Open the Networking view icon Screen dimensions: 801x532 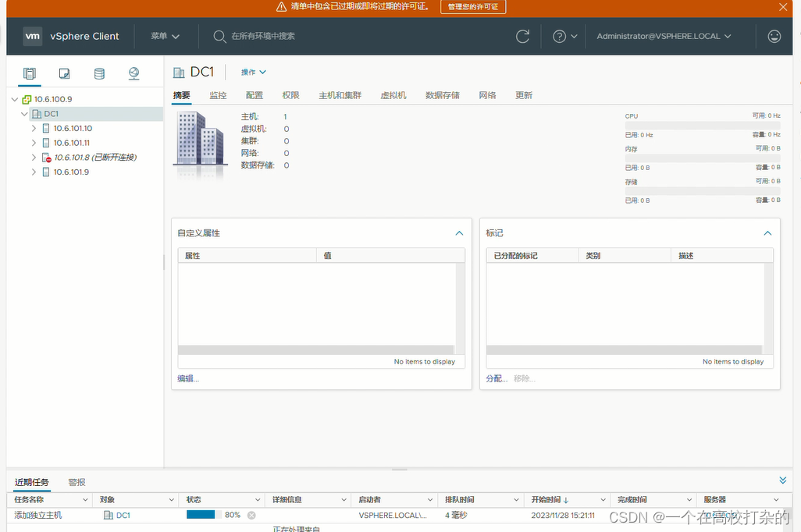pos(133,73)
